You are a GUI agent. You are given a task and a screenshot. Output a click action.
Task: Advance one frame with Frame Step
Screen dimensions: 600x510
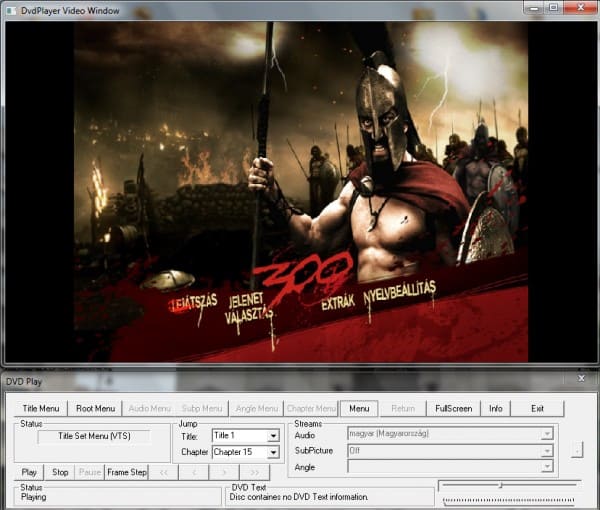click(127, 472)
